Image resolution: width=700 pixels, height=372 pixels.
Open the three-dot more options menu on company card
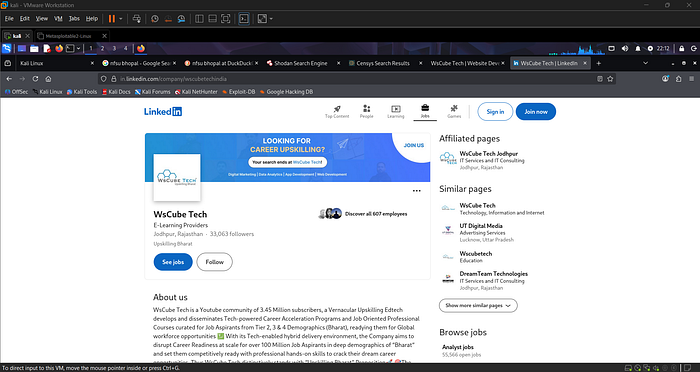click(x=417, y=191)
